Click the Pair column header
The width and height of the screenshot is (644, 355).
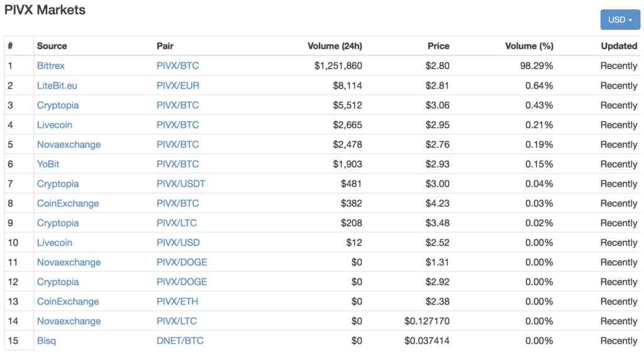pyautogui.click(x=165, y=46)
